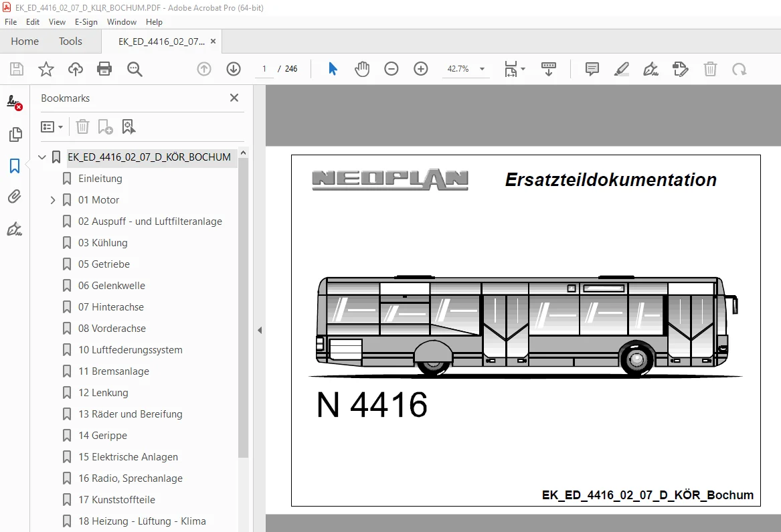
Task: Open the E-Sign menu
Action: point(86,22)
